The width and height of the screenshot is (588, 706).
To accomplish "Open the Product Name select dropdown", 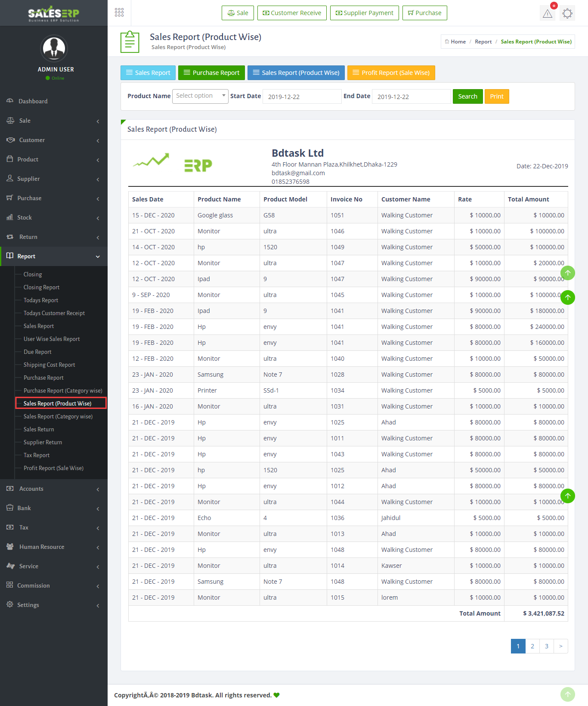I will [x=200, y=96].
